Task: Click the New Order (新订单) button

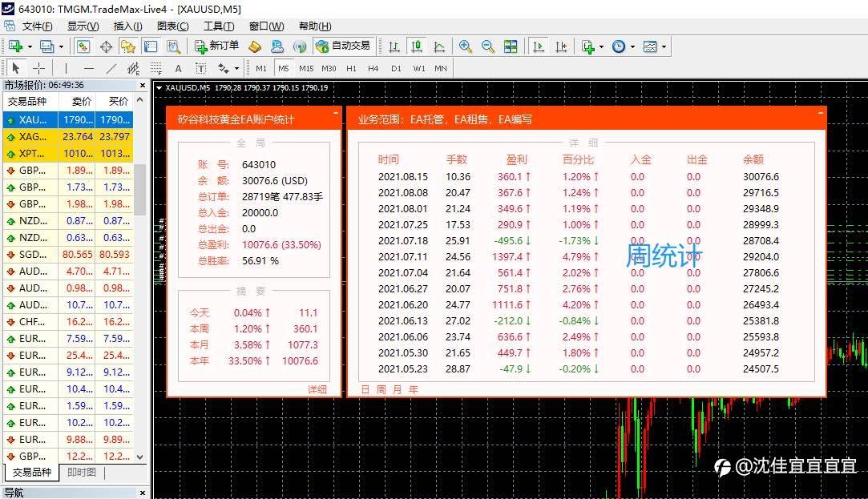Action: coord(217,46)
